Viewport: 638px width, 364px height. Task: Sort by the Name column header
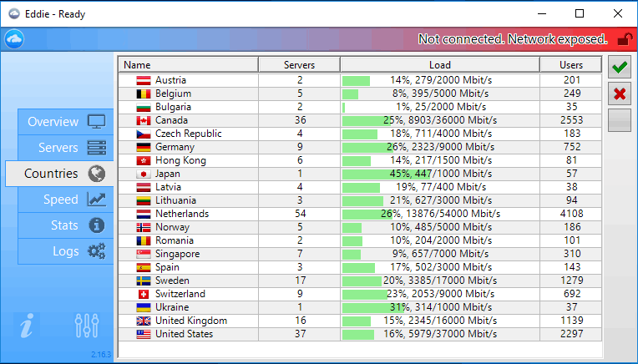(189, 65)
